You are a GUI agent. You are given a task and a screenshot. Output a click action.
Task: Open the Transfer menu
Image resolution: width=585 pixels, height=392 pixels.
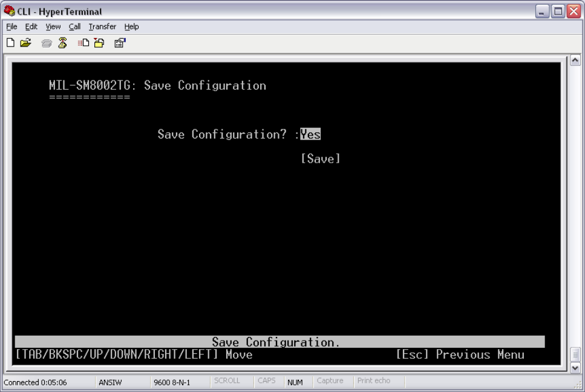[x=102, y=27]
